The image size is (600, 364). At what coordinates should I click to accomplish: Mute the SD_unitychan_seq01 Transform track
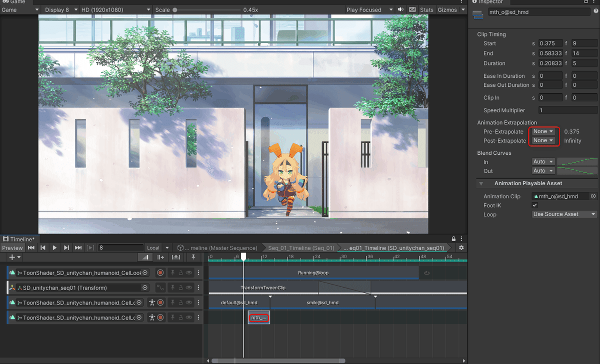pyautogui.click(x=189, y=288)
